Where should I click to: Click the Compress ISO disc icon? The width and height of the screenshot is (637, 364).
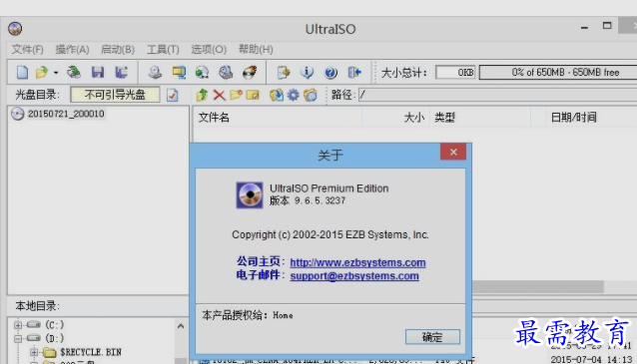tap(203, 73)
